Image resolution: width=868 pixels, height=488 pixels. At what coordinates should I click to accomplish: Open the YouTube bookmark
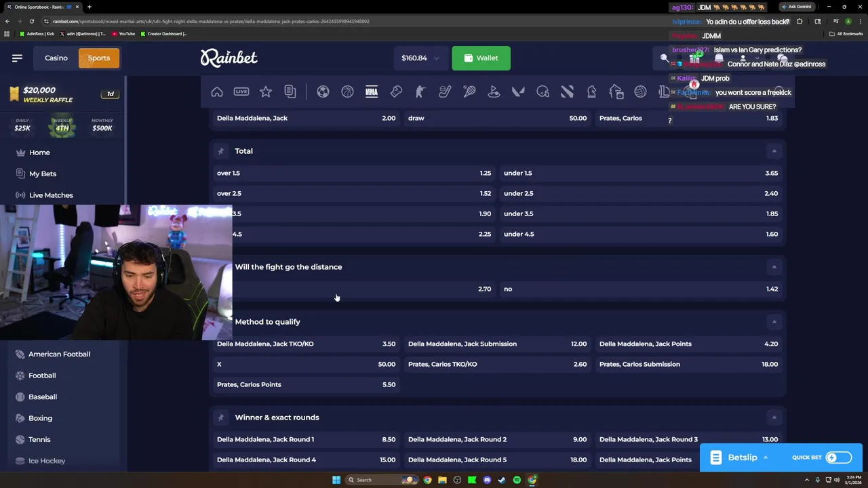click(x=123, y=34)
